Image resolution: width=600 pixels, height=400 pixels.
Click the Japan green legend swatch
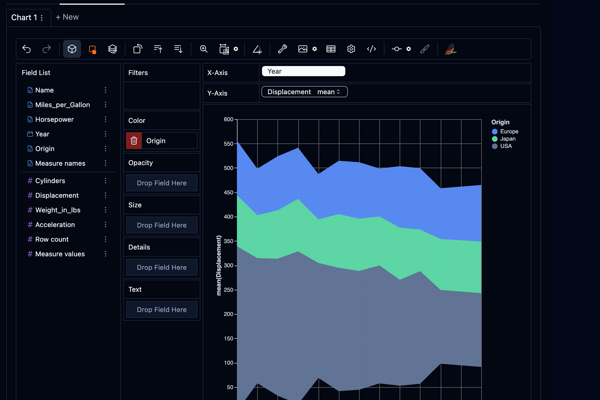click(x=494, y=139)
